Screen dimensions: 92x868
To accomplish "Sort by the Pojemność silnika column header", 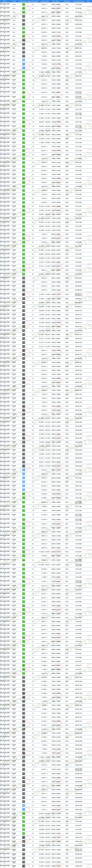I will (x=33, y=1).
